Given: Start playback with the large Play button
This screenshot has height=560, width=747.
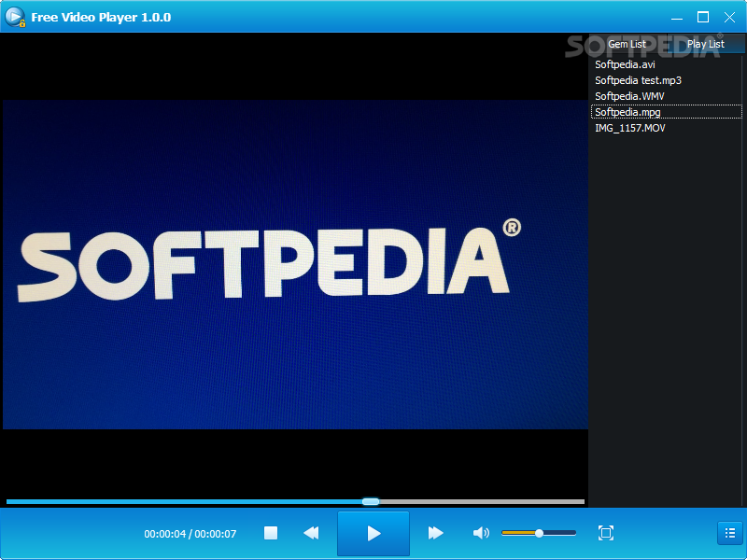Looking at the screenshot, I should [x=373, y=533].
